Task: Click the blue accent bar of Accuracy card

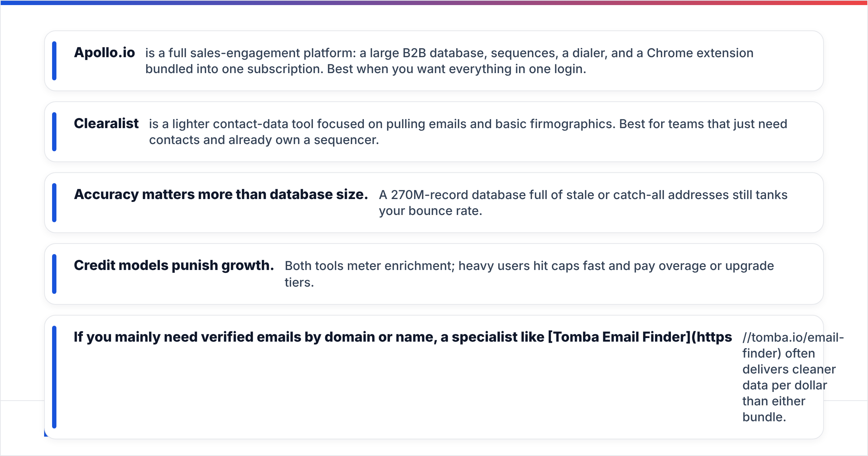Action: tap(54, 203)
